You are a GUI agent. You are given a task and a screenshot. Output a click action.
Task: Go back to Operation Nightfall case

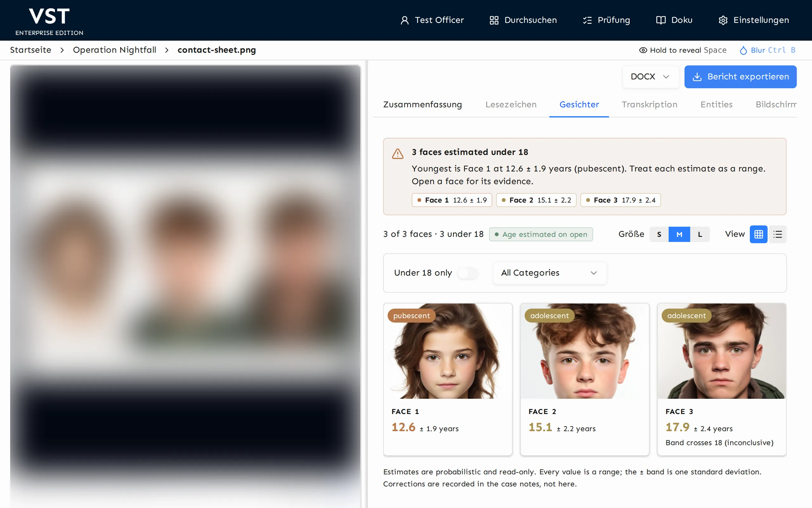click(x=115, y=50)
